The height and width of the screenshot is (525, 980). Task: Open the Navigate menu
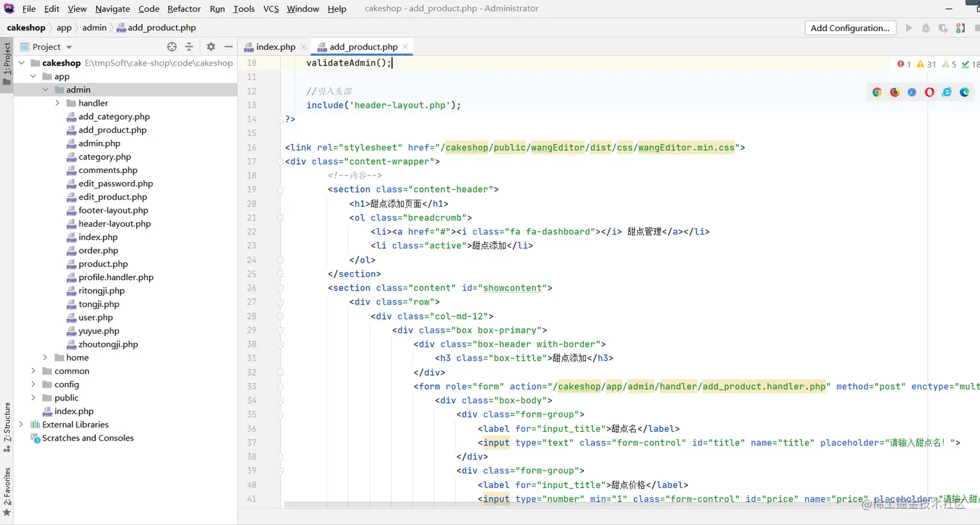(x=112, y=9)
